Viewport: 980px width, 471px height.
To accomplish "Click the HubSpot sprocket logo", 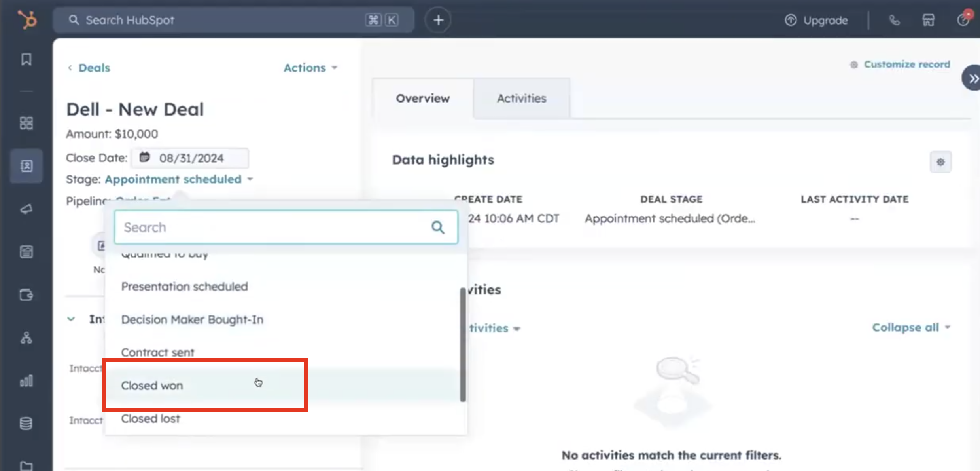I will pyautogui.click(x=27, y=19).
